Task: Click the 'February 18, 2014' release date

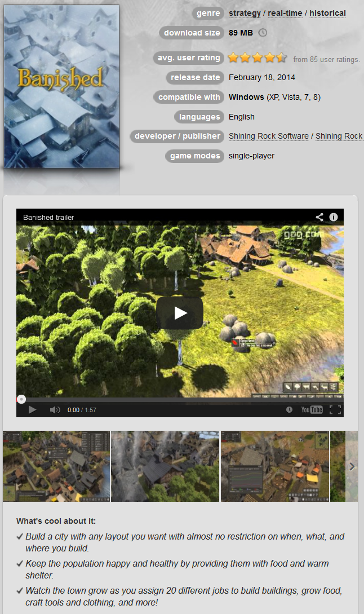Action: coord(262,77)
